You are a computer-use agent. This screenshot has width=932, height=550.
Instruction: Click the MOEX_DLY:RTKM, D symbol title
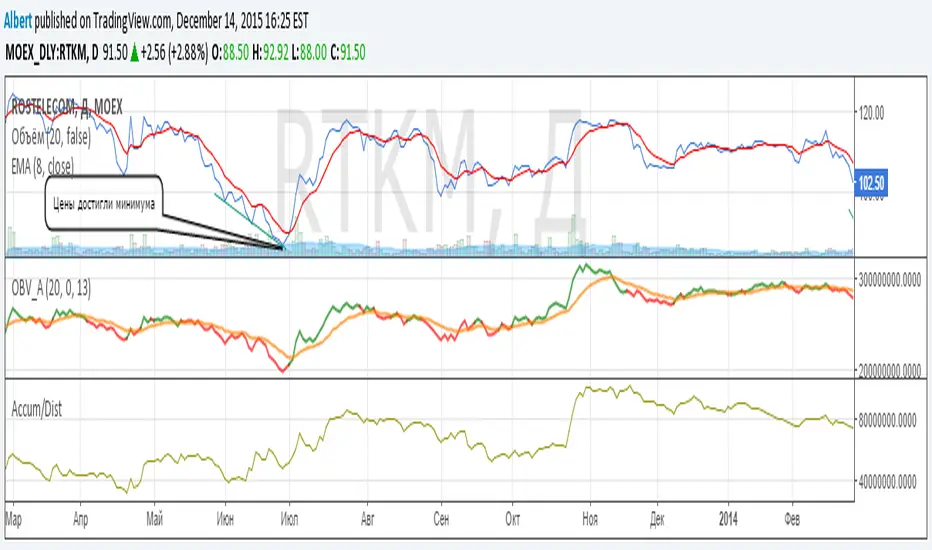click(x=52, y=53)
